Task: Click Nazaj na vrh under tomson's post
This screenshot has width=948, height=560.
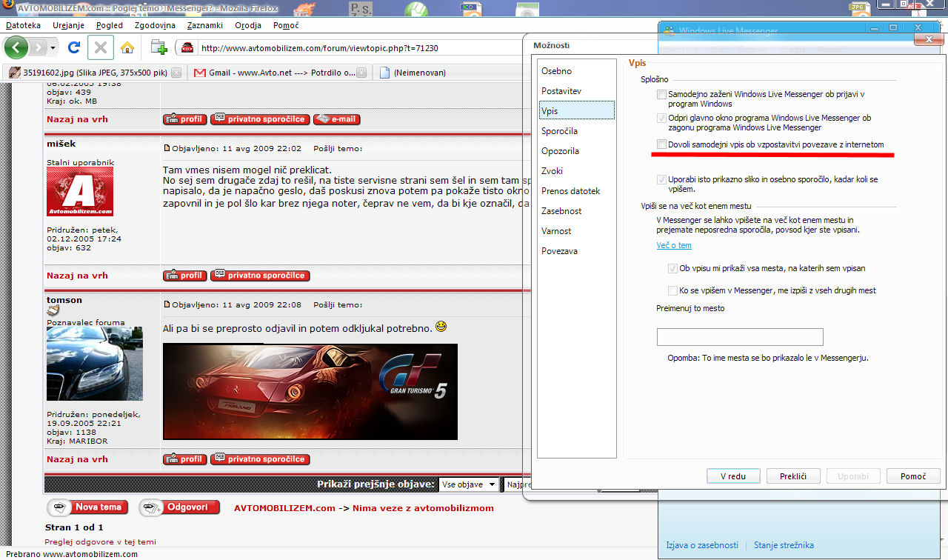Action: click(77, 459)
